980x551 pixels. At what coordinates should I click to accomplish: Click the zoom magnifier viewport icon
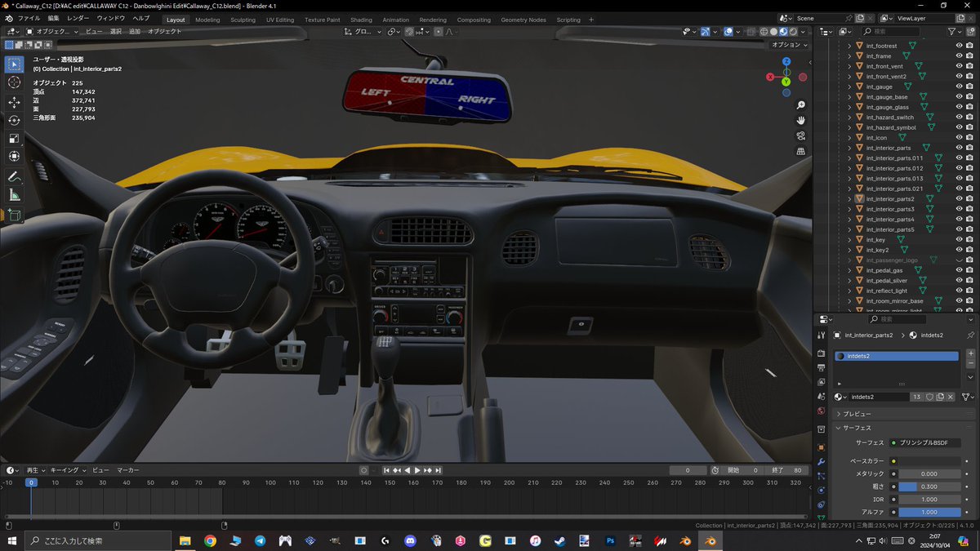tap(801, 105)
